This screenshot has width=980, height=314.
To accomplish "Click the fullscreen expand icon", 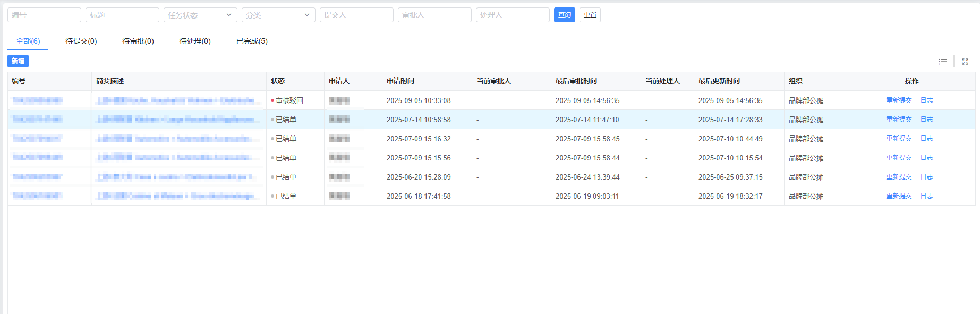I will coord(965,62).
